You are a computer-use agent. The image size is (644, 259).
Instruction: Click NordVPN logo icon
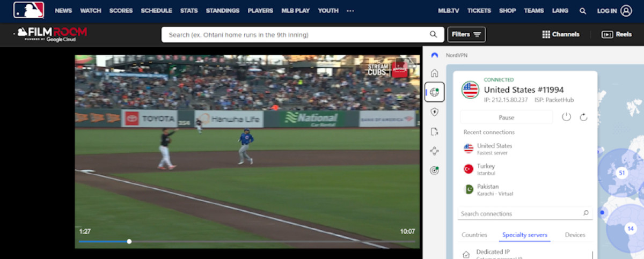coord(435,55)
